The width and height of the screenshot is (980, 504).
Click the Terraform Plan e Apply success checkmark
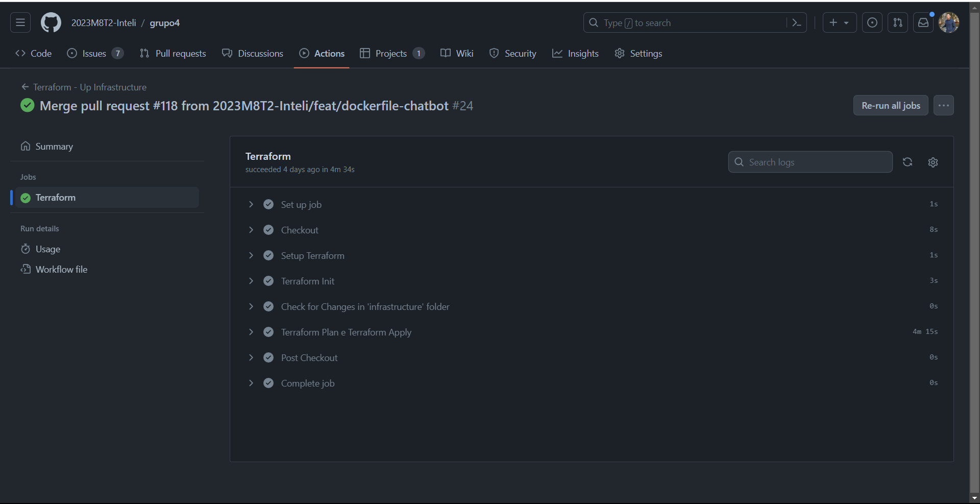click(268, 332)
